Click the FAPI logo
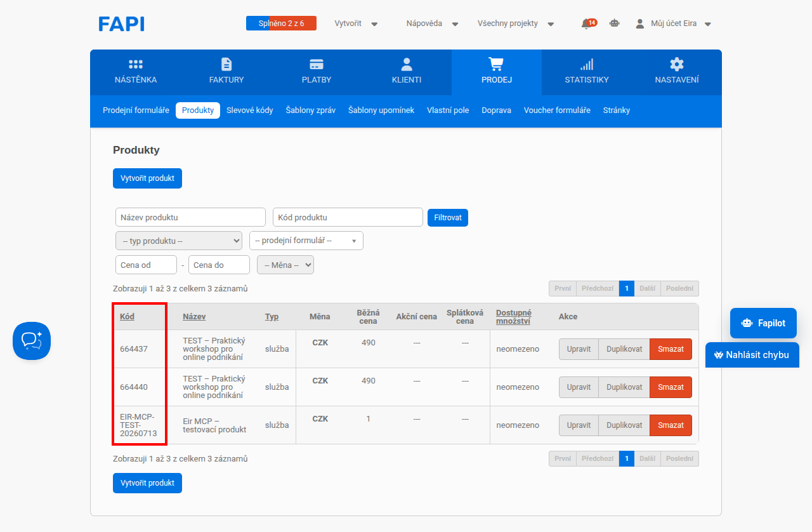812x532 pixels. [x=121, y=24]
